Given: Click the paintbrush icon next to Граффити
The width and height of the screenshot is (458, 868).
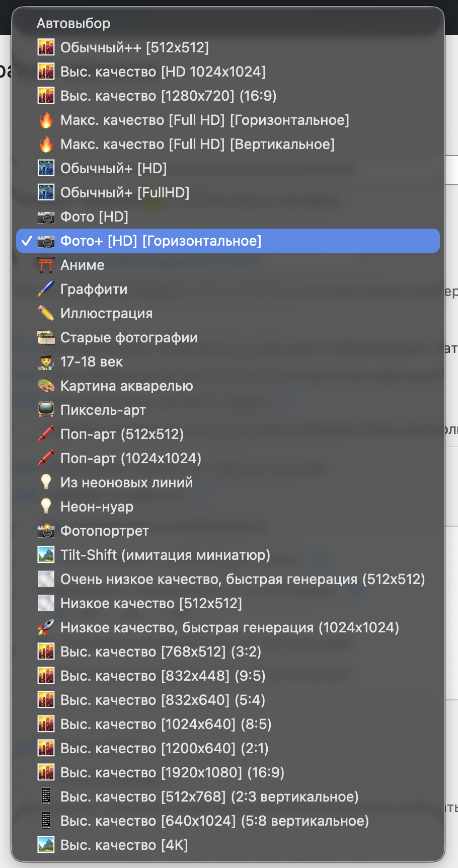Looking at the screenshot, I should pos(46,289).
